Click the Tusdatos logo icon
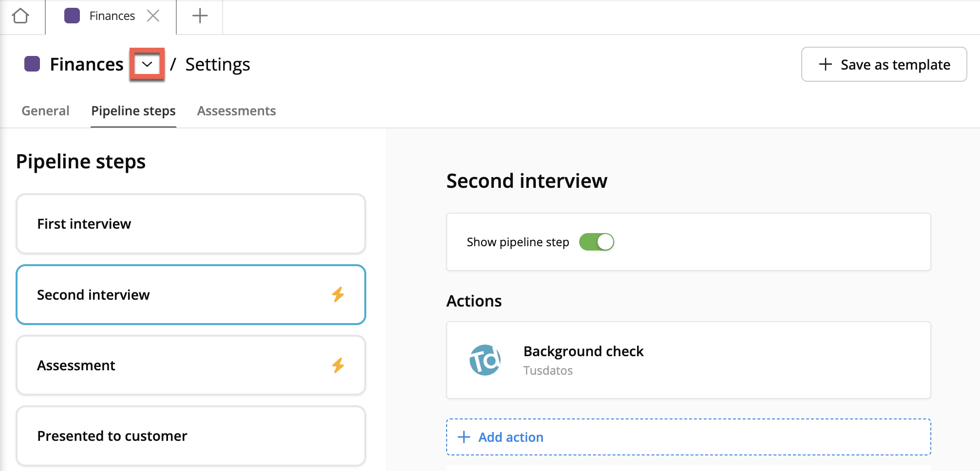980x471 pixels. coord(485,360)
